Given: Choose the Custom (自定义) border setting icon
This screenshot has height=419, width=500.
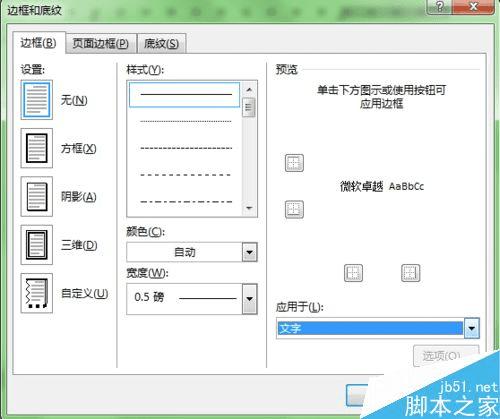Looking at the screenshot, I should [x=37, y=293].
